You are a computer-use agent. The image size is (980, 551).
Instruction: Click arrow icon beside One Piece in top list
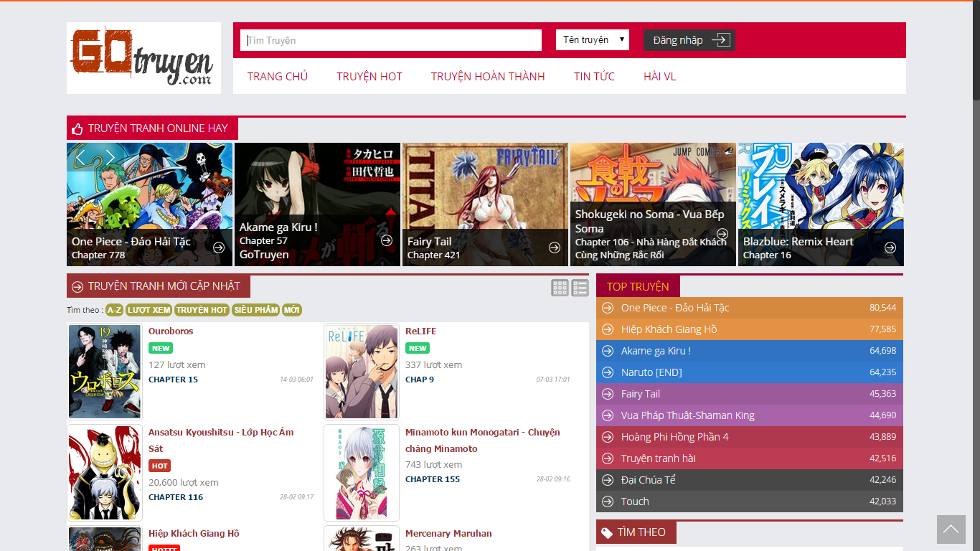point(608,308)
